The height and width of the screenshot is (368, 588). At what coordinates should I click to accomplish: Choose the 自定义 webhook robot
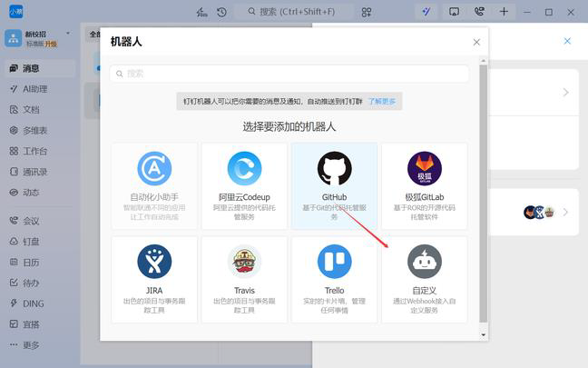click(x=424, y=279)
